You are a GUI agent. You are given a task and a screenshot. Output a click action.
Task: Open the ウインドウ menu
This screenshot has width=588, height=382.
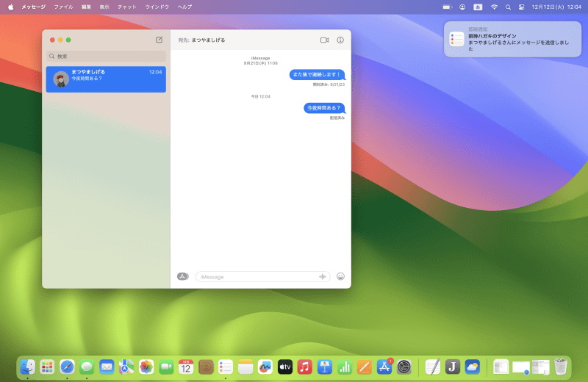coord(157,7)
